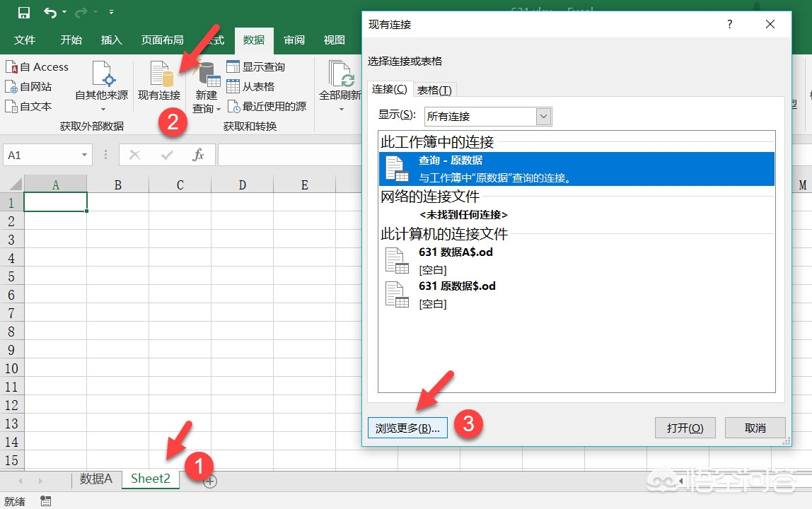The image size is (812, 509).
Task: Click dialog help question mark icon
Action: [729, 24]
